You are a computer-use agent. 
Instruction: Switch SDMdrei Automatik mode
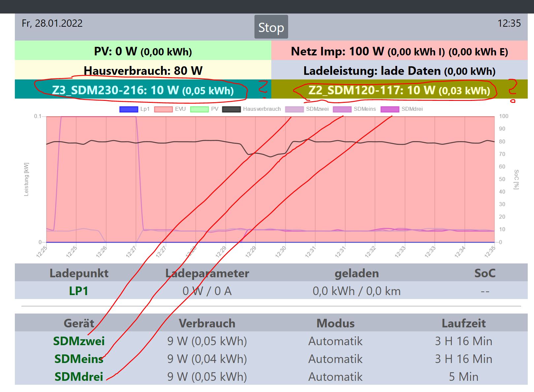point(335,377)
